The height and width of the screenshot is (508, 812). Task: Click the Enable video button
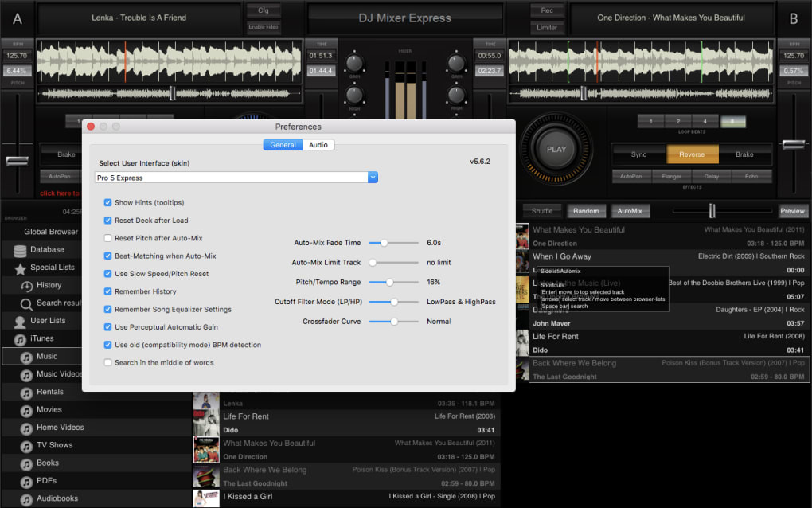264,27
